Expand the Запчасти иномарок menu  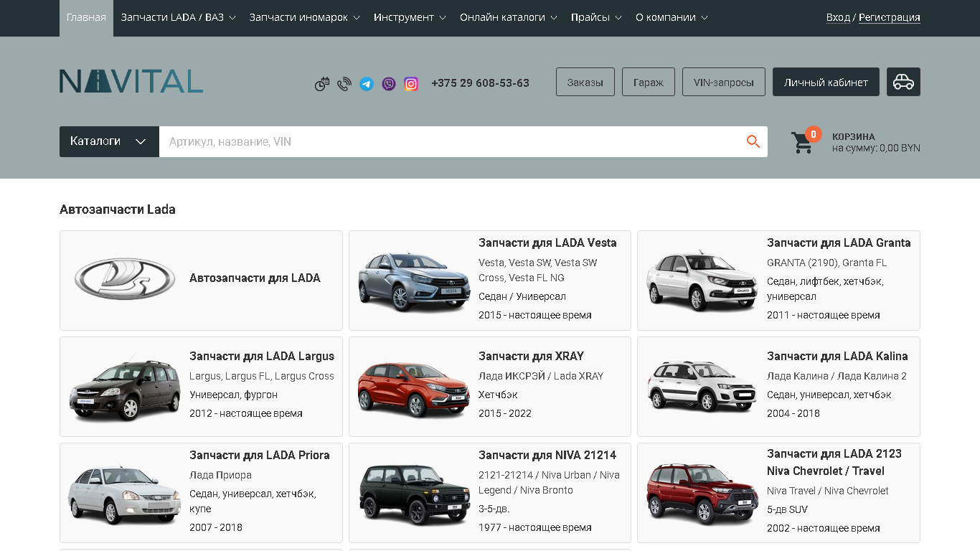tap(304, 17)
